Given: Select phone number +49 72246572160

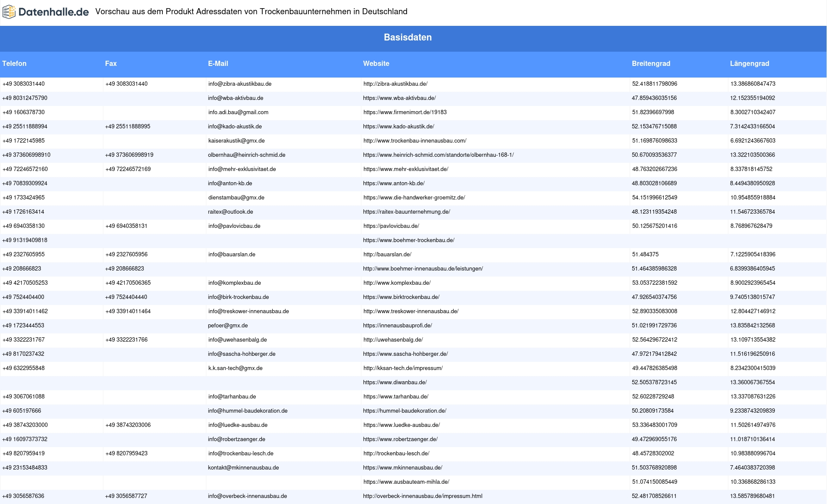Looking at the screenshot, I should 25,169.
